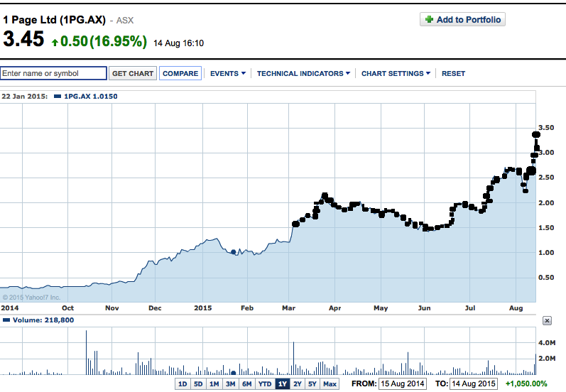Focus the Enter name or symbol field
Viewport: 566px width, 392px height.
click(x=53, y=73)
